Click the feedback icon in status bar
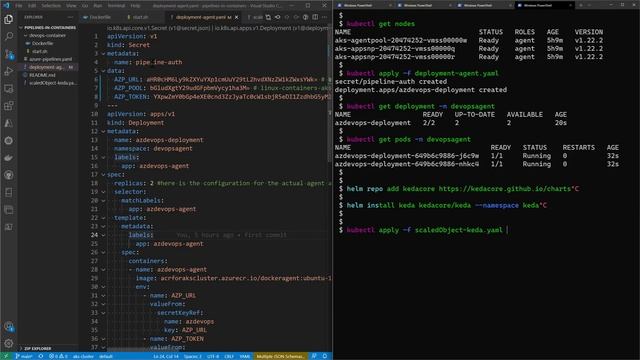Viewport: 640px width, 360px height. (314, 356)
